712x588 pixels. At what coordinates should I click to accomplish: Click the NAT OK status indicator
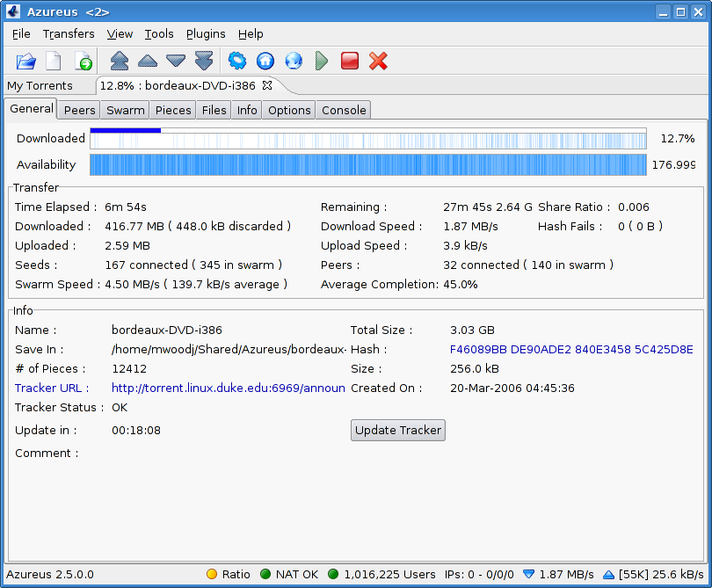point(289,574)
